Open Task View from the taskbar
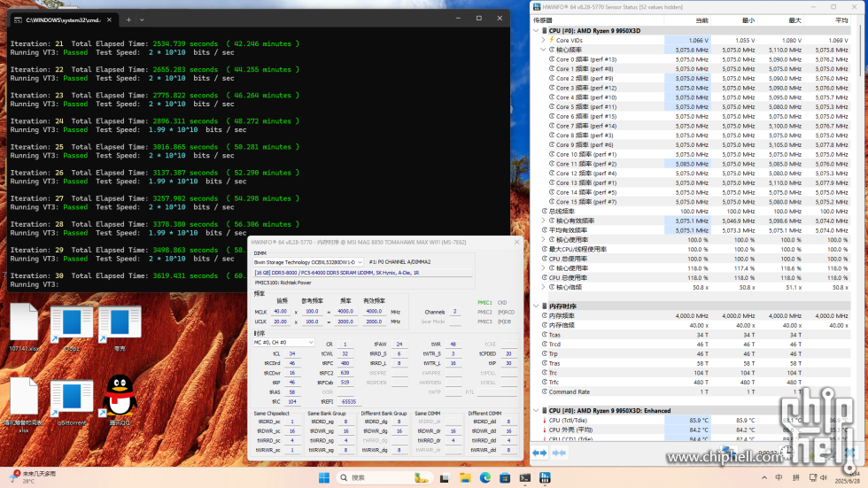 (445, 478)
